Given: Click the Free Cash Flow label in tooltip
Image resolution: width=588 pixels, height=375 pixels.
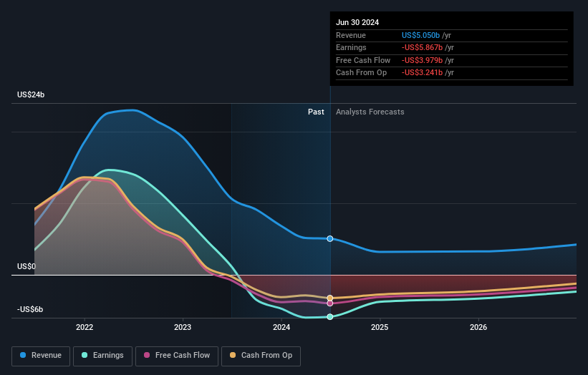Looking at the screenshot, I should click(x=363, y=60).
